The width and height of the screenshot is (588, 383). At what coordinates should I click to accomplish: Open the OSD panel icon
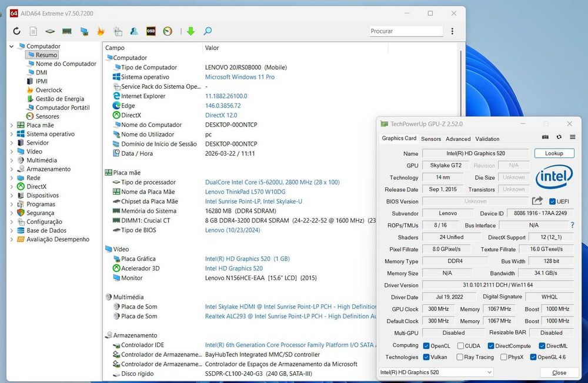click(x=151, y=31)
